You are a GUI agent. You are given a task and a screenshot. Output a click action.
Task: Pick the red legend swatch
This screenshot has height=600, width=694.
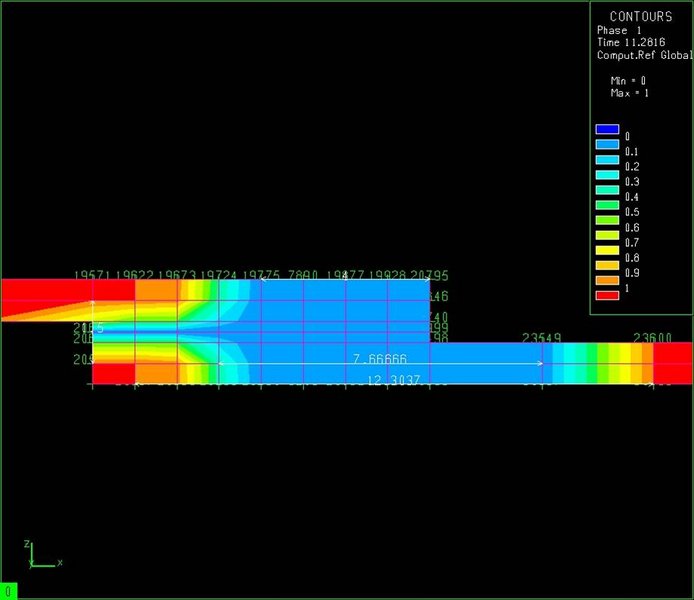click(607, 295)
